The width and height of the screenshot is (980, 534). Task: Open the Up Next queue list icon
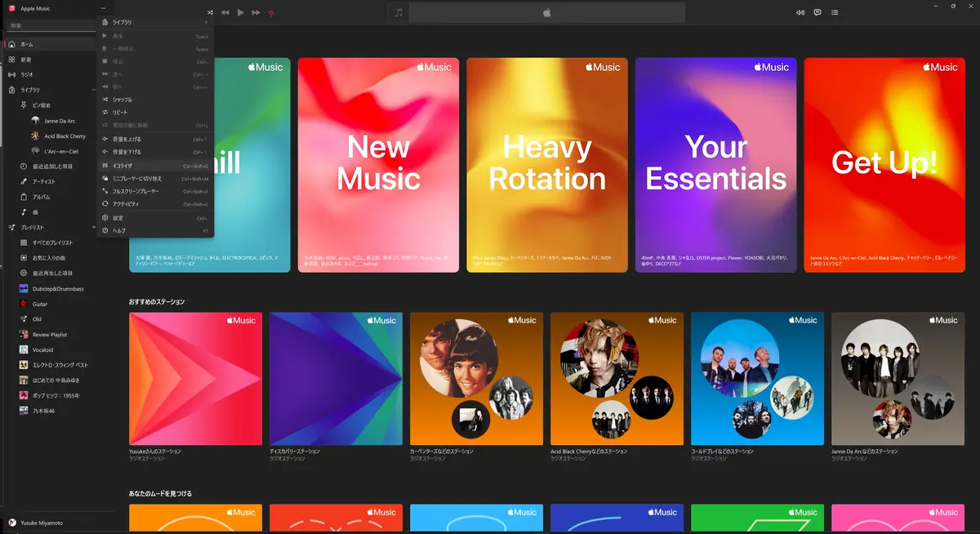click(834, 12)
